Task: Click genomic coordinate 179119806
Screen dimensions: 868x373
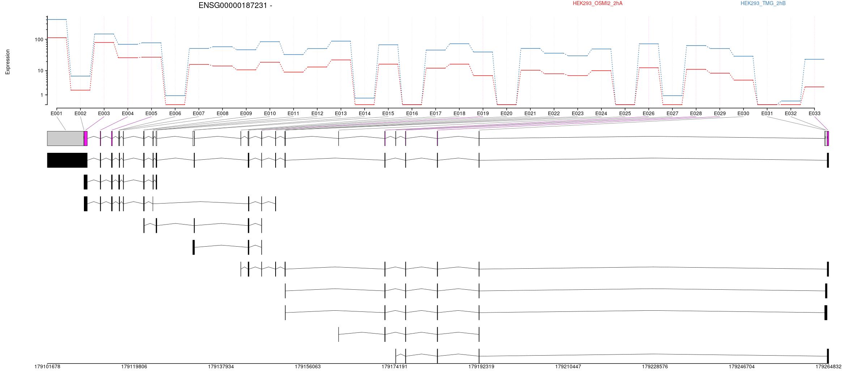Action: click(x=134, y=366)
